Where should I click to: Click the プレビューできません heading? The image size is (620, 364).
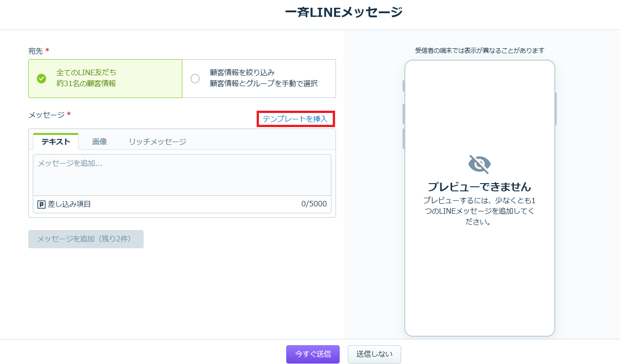coord(480,187)
